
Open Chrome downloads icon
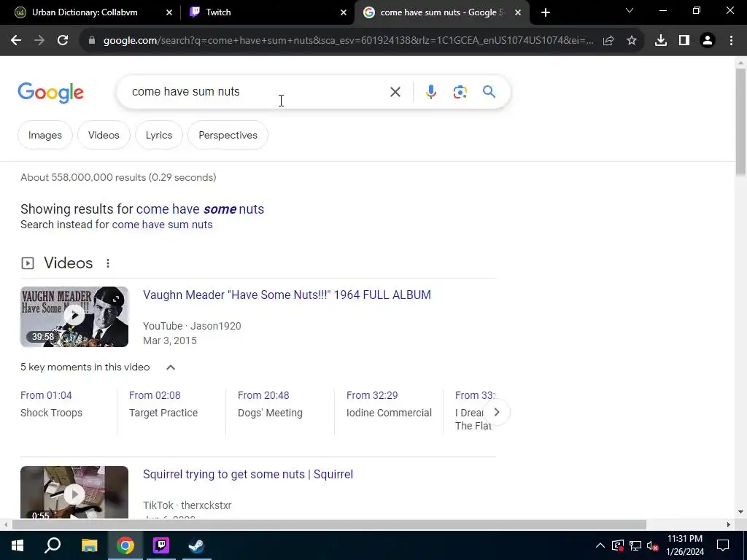click(661, 41)
